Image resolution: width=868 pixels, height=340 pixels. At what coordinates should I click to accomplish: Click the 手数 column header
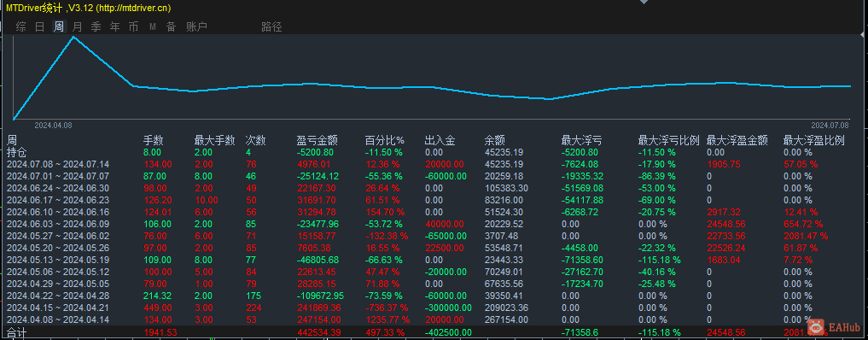click(154, 141)
